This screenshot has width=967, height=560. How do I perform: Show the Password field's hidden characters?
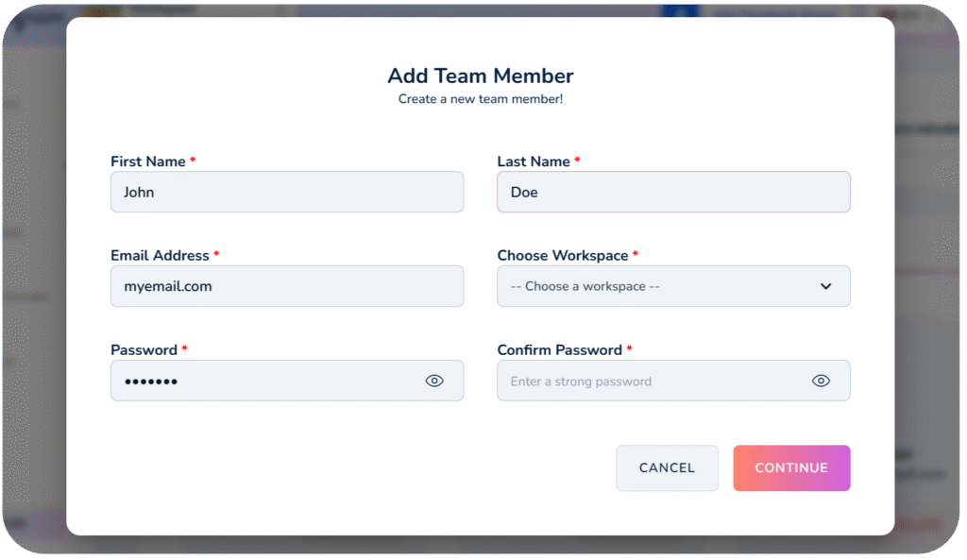tap(434, 381)
